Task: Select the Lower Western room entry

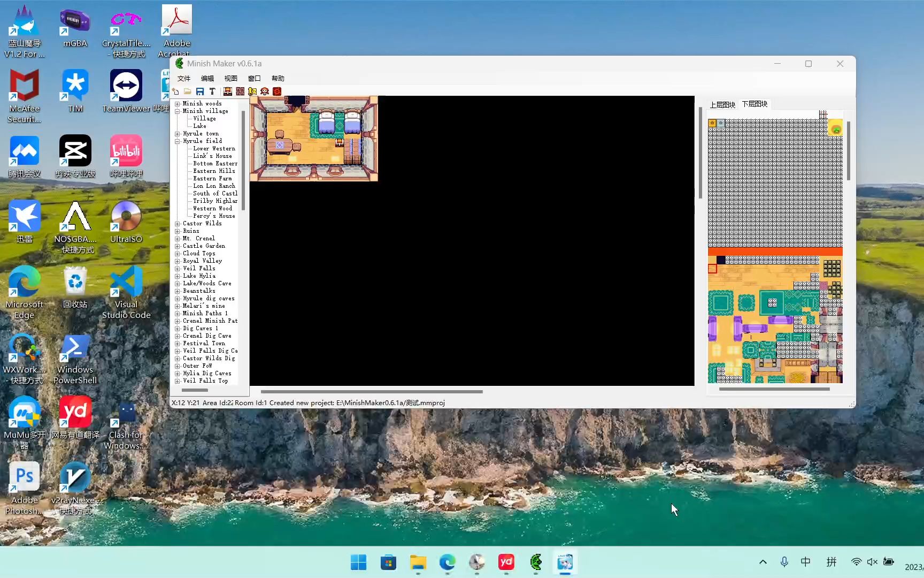Action: (214, 149)
